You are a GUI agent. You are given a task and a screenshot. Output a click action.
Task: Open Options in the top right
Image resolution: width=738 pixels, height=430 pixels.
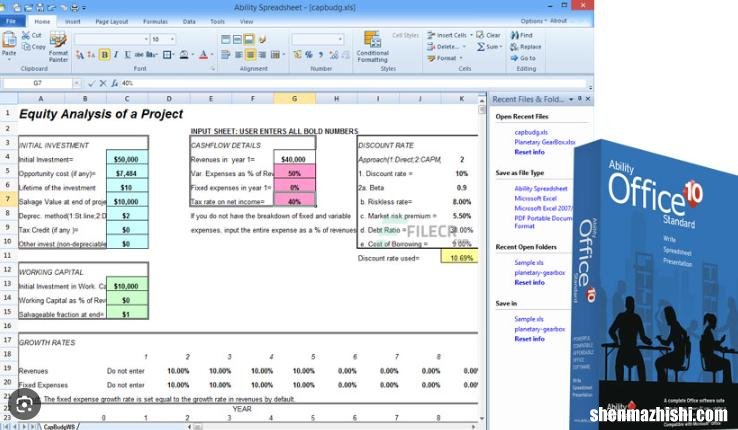click(x=533, y=21)
